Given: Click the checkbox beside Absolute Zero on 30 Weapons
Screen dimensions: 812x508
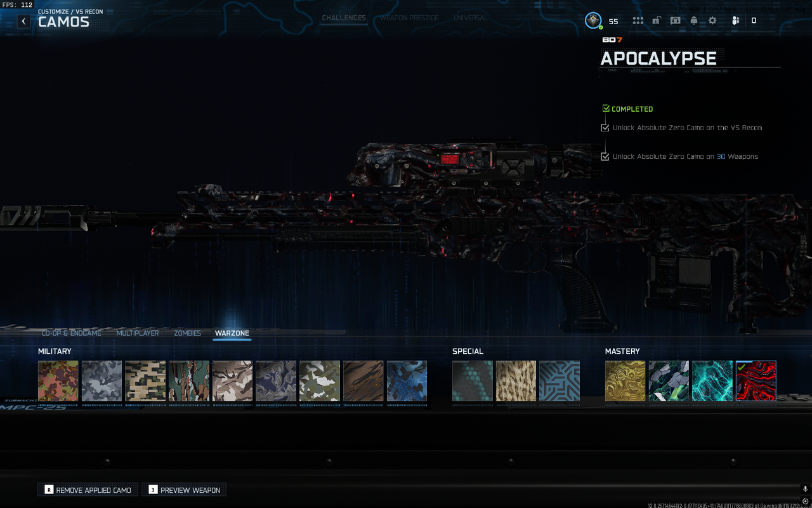Looking at the screenshot, I should coord(605,156).
